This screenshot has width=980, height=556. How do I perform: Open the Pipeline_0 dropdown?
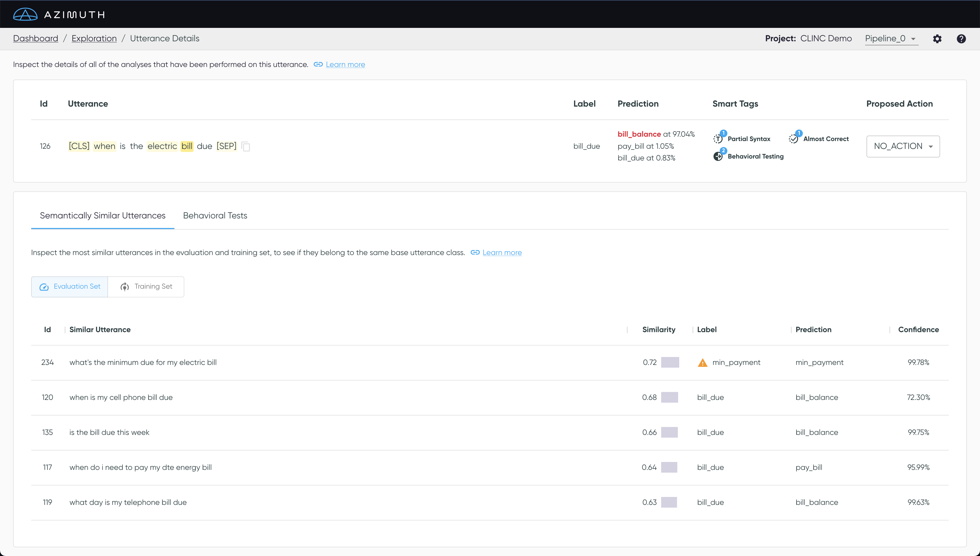[x=891, y=39]
